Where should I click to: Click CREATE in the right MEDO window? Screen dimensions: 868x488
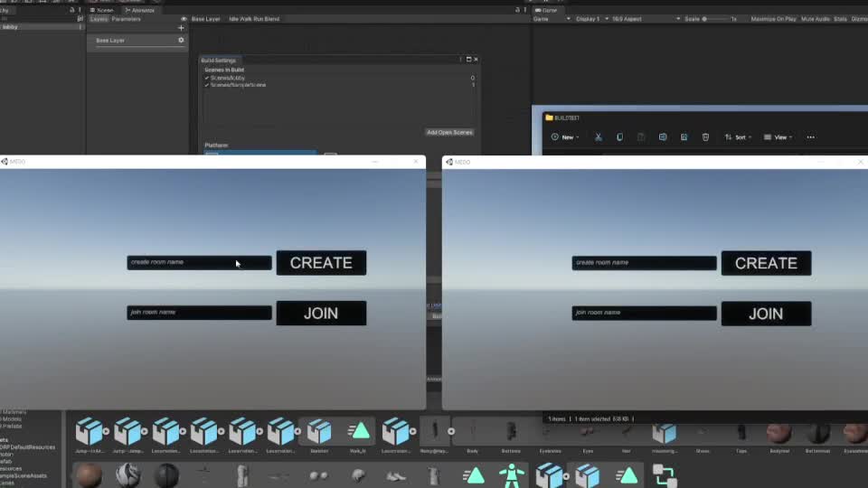[766, 263]
